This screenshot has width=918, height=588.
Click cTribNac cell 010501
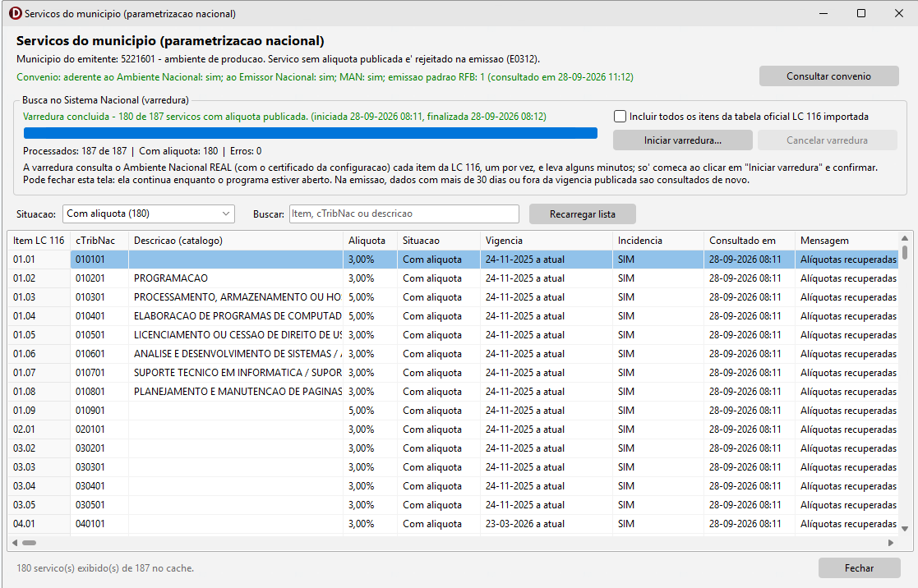point(99,335)
